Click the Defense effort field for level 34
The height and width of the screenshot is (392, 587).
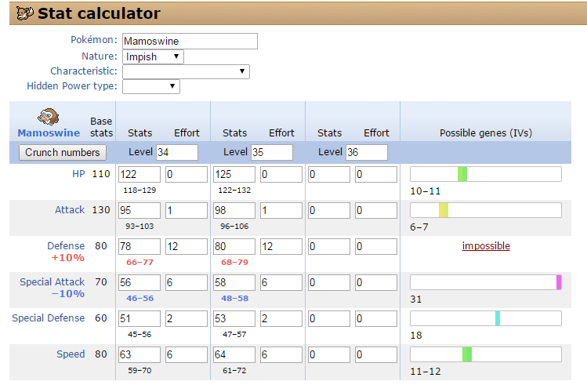coord(187,246)
